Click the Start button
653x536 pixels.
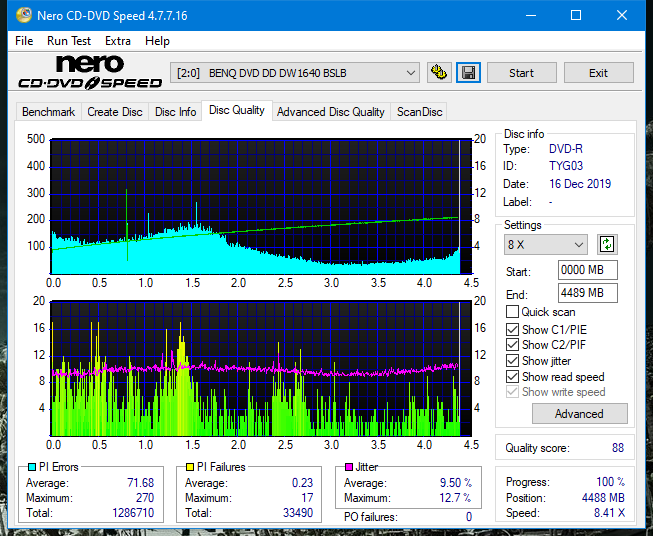click(521, 73)
